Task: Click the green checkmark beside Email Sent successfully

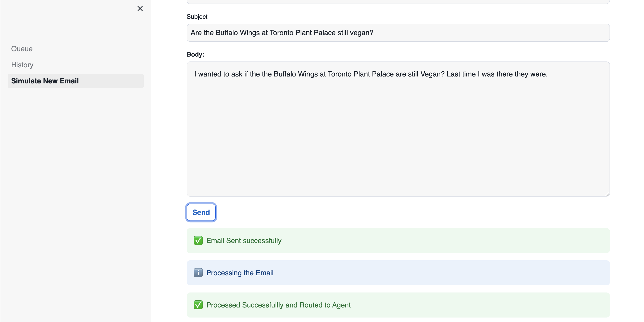Action: point(198,241)
